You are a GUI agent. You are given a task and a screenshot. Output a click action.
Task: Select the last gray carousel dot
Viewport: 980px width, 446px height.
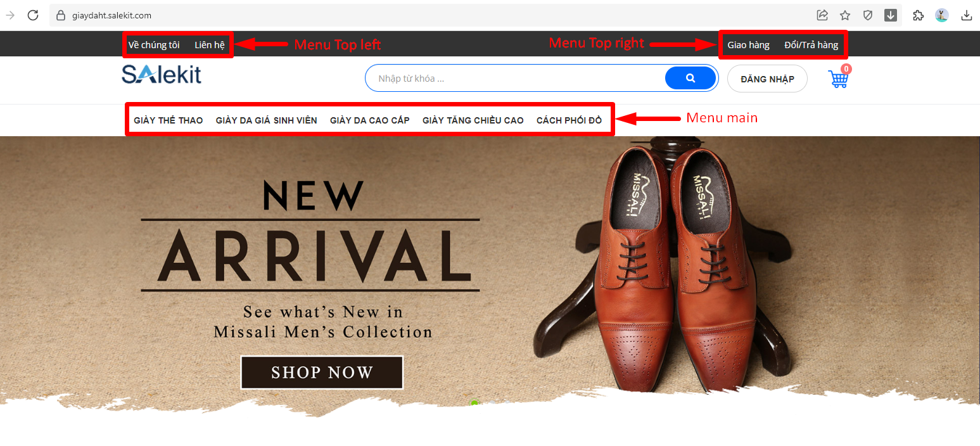(x=506, y=403)
